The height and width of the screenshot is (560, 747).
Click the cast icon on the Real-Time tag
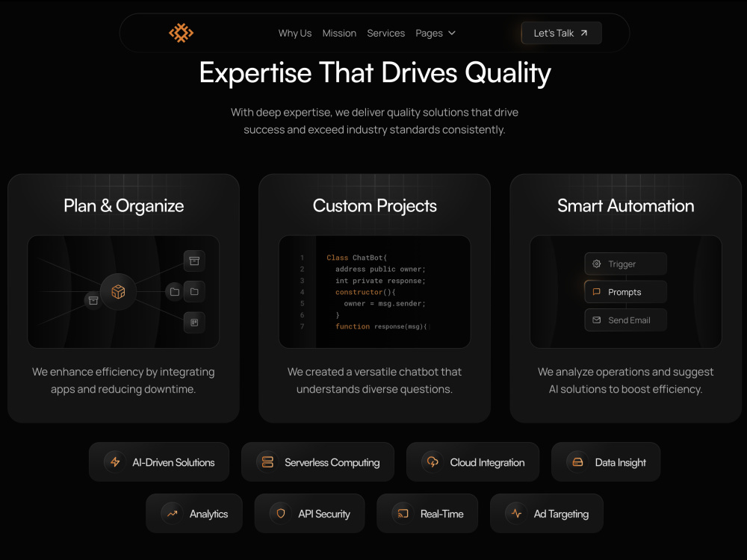[403, 514]
